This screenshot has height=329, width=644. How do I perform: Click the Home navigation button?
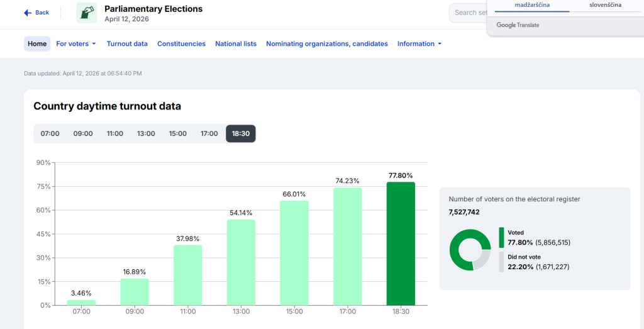click(x=37, y=44)
